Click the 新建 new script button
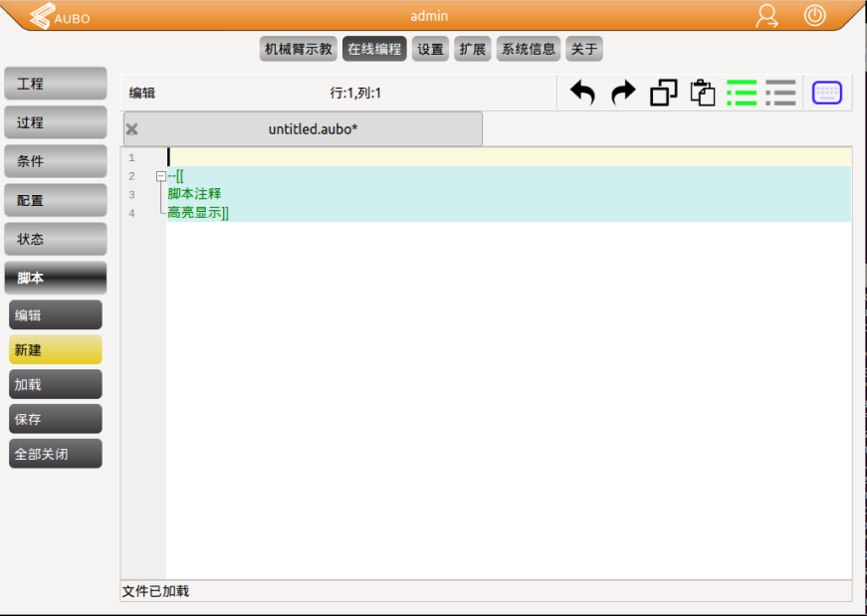This screenshot has height=616, width=867. click(x=55, y=348)
